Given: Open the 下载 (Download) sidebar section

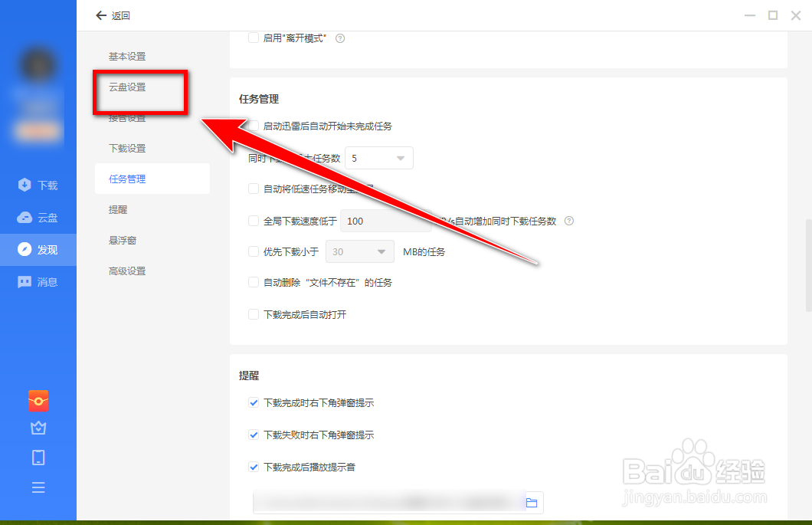Looking at the screenshot, I should tap(38, 185).
